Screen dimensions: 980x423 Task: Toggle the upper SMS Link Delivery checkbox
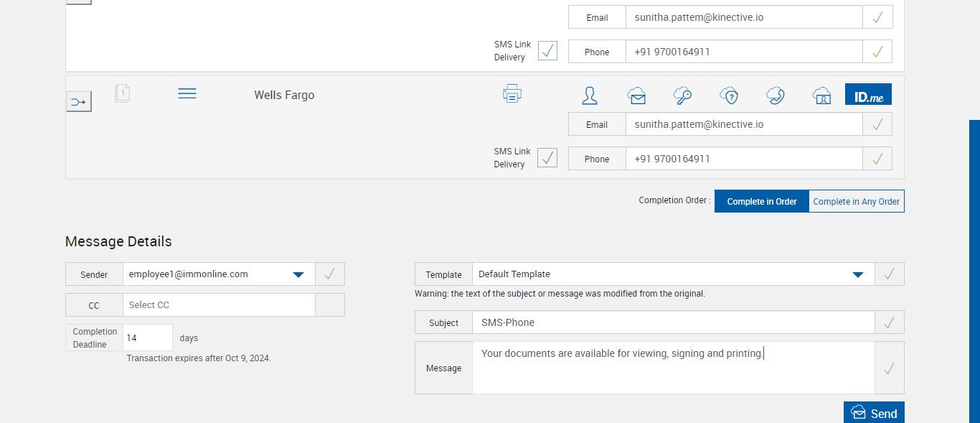coord(547,50)
